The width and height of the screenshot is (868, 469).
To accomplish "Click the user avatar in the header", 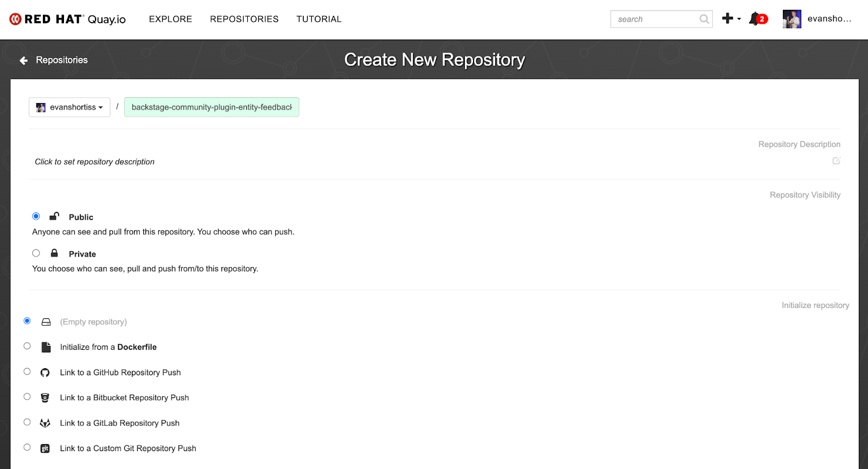I will pyautogui.click(x=792, y=19).
